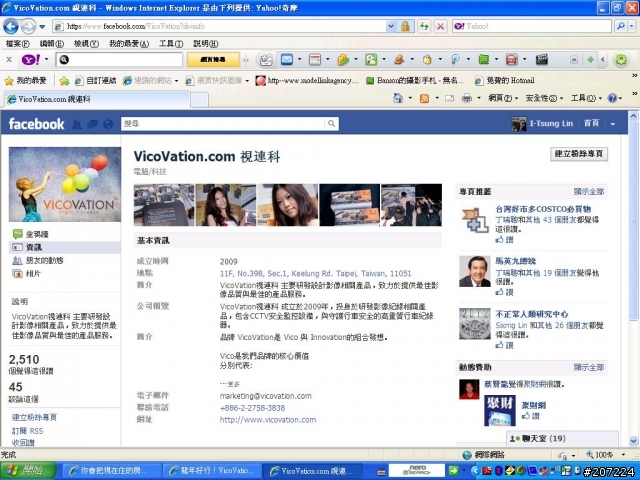The width and height of the screenshot is (640, 480).
Task: Click 馬英九總統 page recommendation
Action: tap(516, 261)
